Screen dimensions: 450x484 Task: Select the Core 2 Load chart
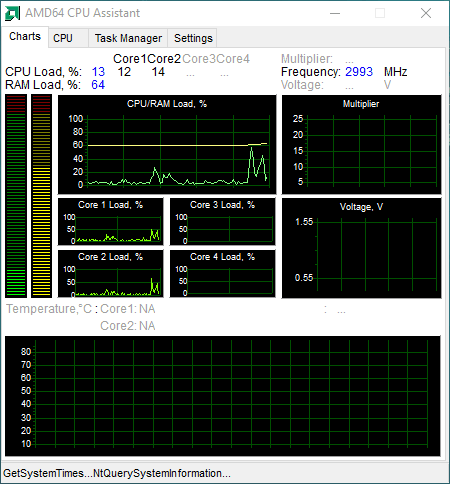click(111, 274)
